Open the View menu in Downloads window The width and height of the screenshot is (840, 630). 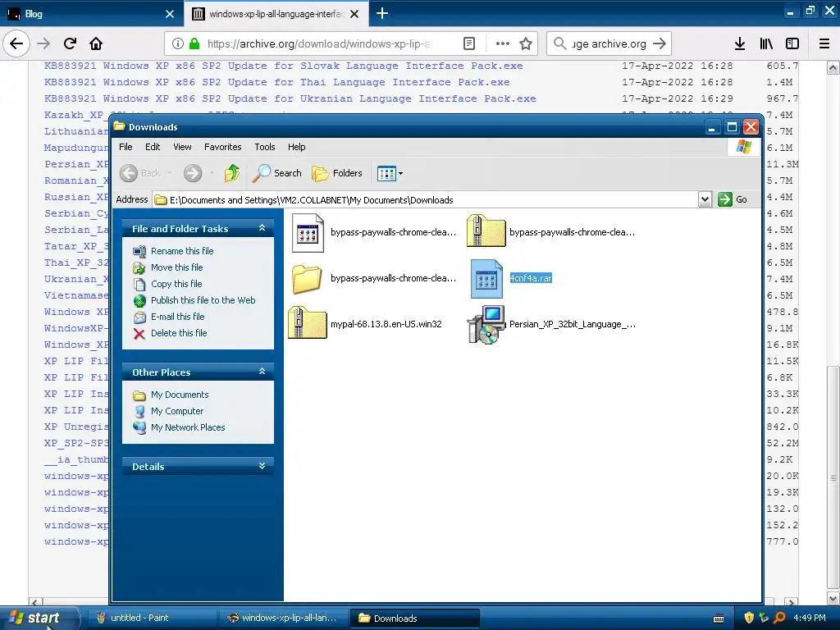click(182, 147)
